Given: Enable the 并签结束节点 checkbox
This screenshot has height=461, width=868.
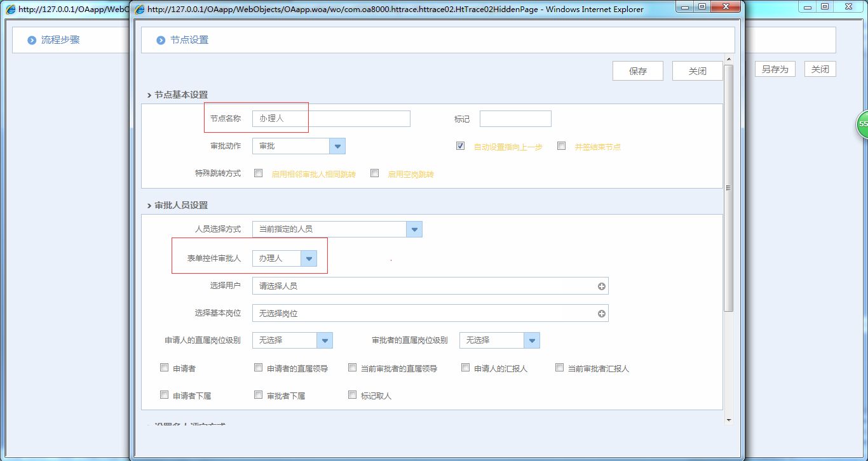Looking at the screenshot, I should coord(561,145).
